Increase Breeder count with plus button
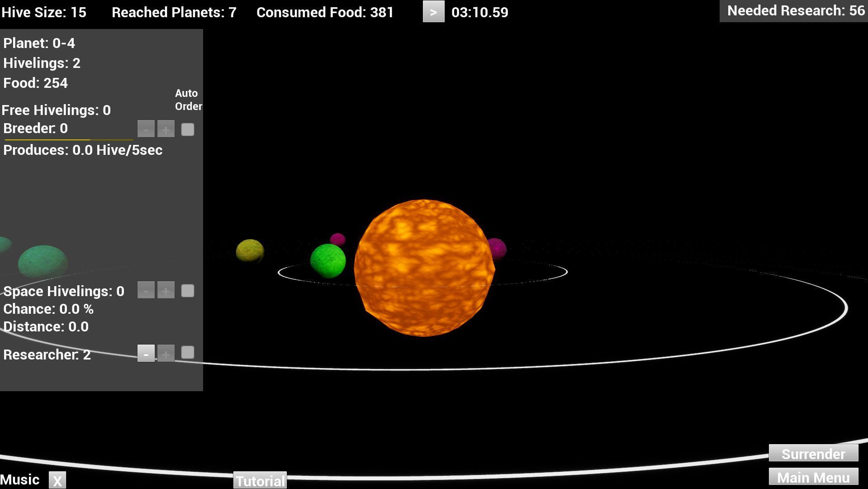Viewport: 868px width, 489px height. 166,129
